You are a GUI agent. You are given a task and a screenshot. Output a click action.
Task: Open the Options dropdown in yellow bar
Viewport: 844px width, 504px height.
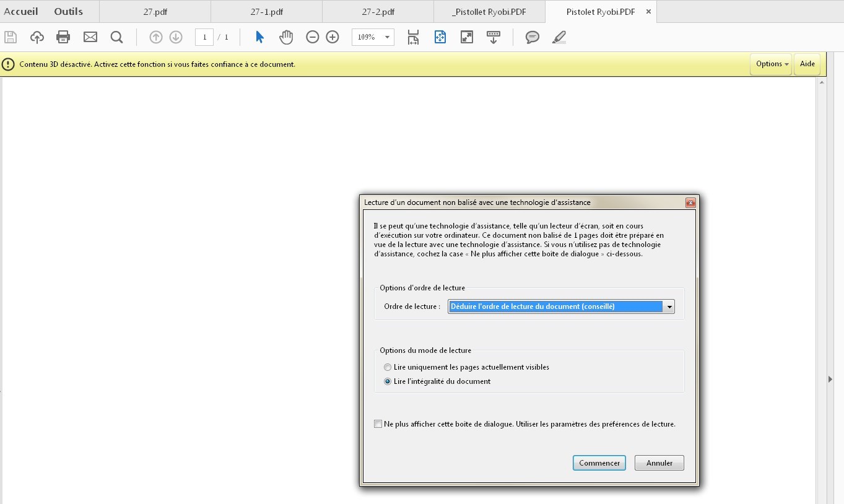click(771, 64)
